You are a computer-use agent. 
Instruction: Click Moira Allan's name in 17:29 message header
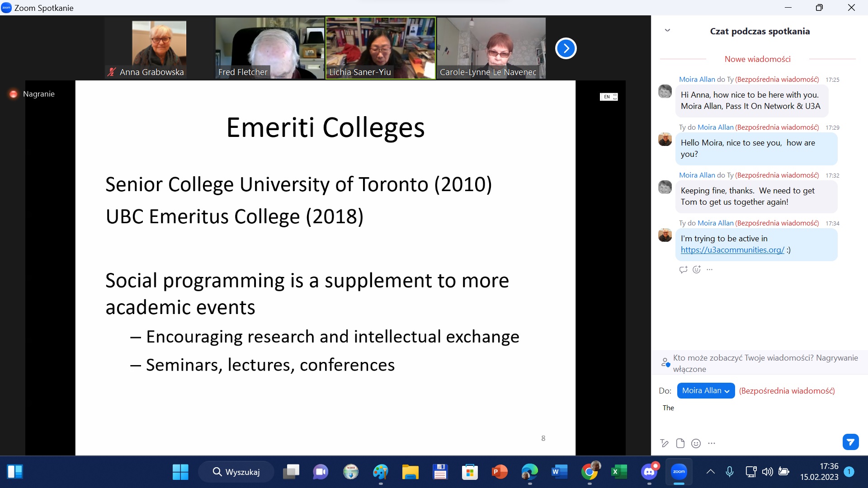coord(715,127)
